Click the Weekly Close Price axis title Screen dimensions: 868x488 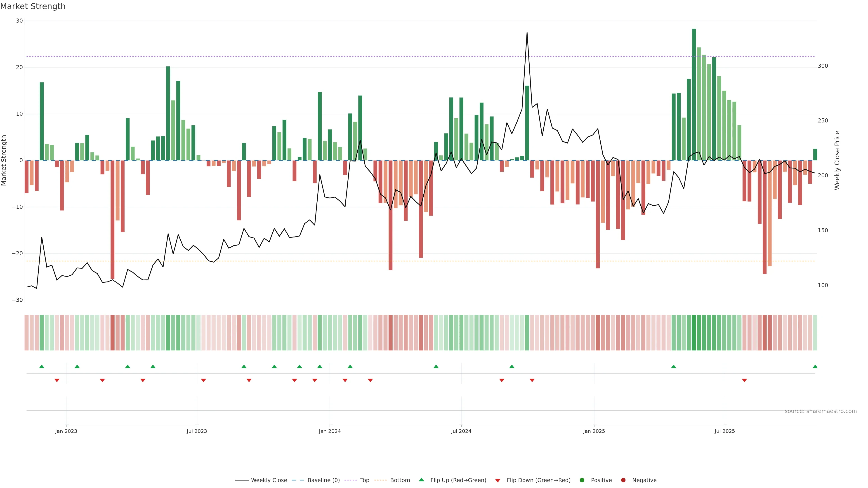pyautogui.click(x=837, y=160)
